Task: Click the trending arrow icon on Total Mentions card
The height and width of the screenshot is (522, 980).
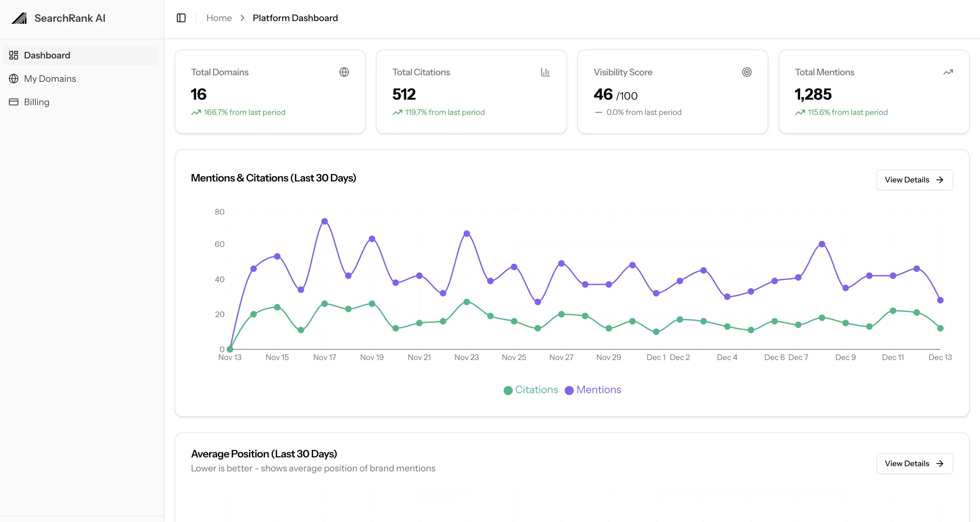Action: coord(948,72)
